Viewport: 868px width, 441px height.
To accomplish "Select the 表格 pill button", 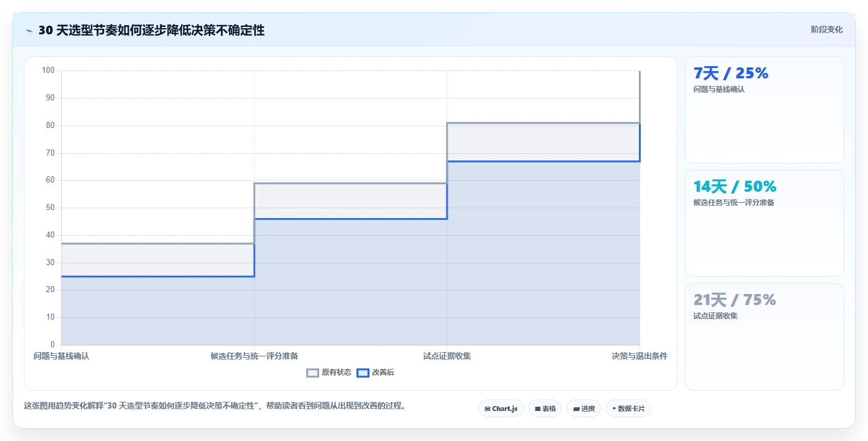I will (x=545, y=409).
